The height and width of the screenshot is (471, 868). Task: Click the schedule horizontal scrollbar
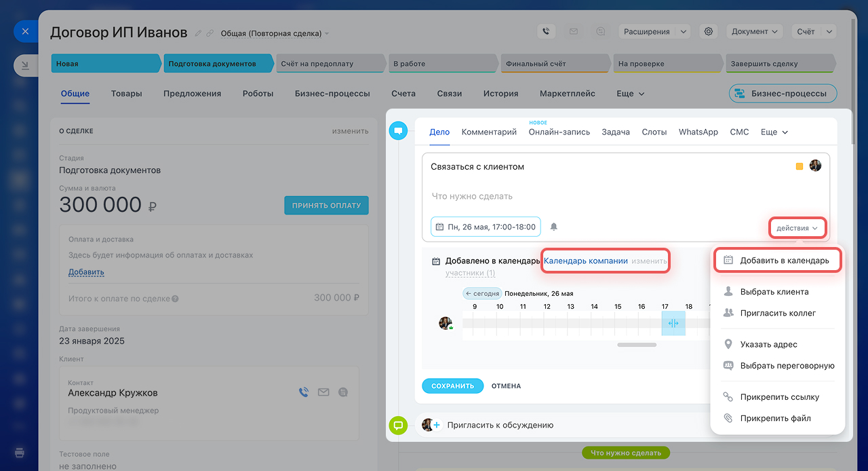pyautogui.click(x=637, y=345)
